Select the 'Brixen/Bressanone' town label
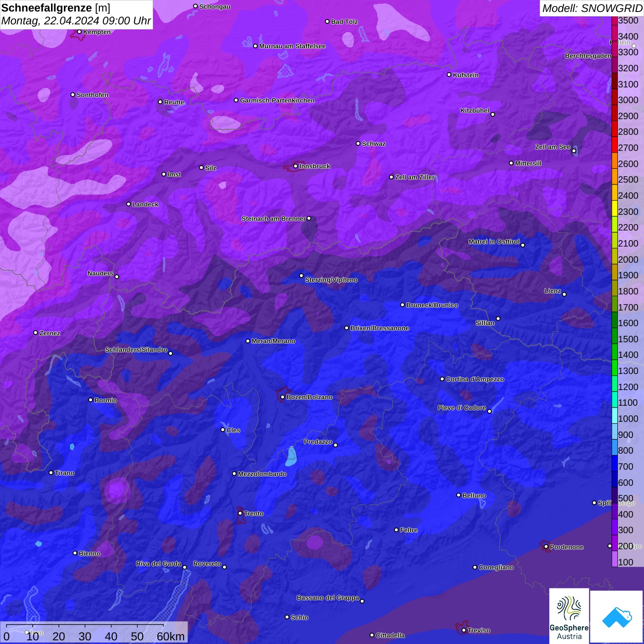Image resolution: width=644 pixels, height=644 pixels. tap(380, 328)
